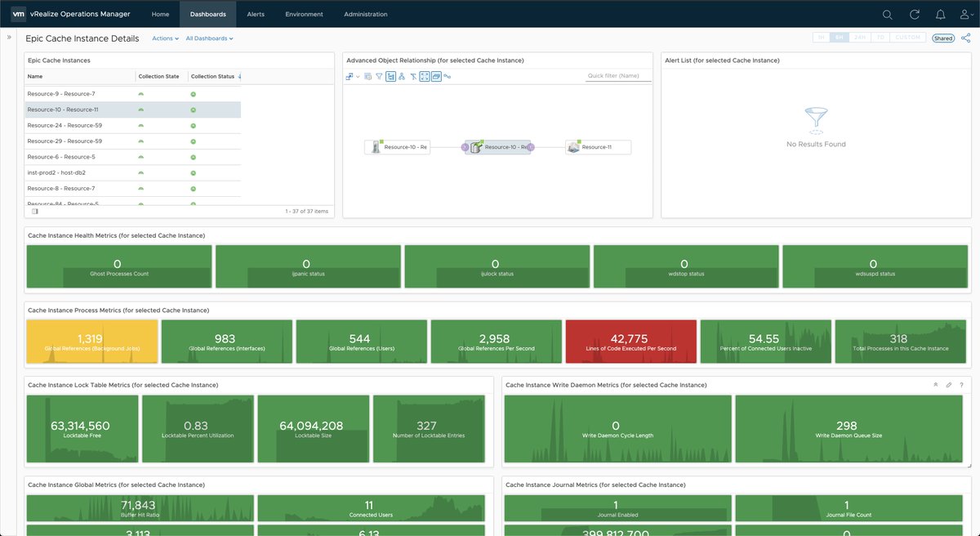Open help for Write Daemon Metrics widget

point(961,384)
